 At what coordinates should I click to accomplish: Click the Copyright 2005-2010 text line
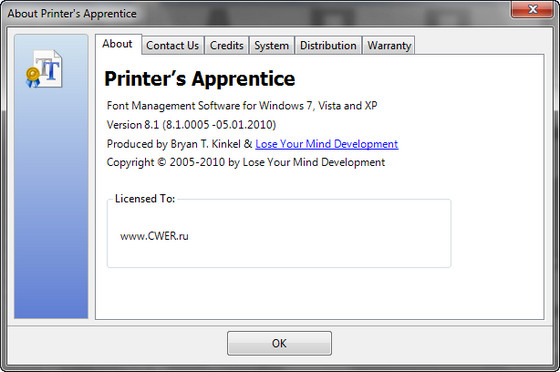(x=246, y=162)
